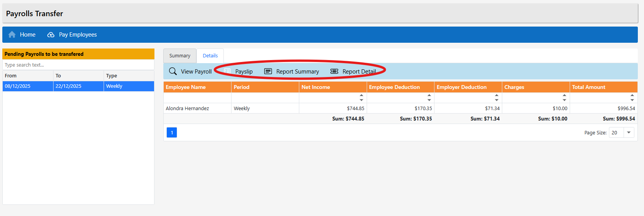Click the Employee Name filter field
644x216 pixels.
(x=197, y=98)
